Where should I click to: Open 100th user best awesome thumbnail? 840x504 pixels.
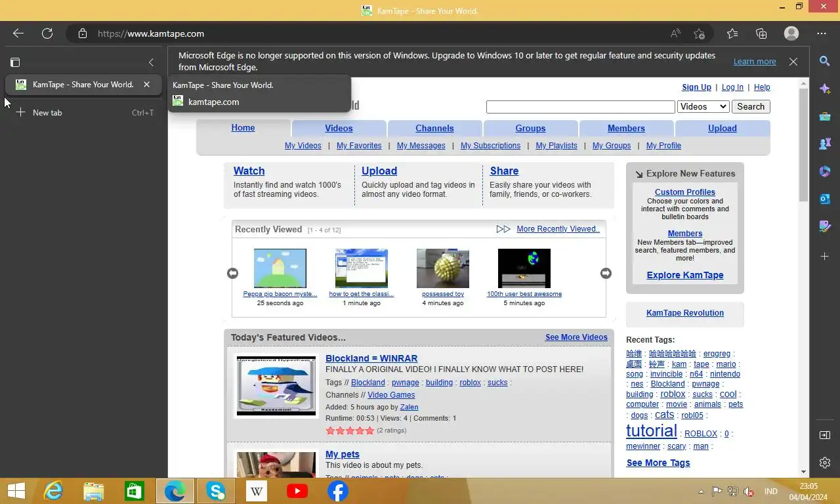click(524, 268)
